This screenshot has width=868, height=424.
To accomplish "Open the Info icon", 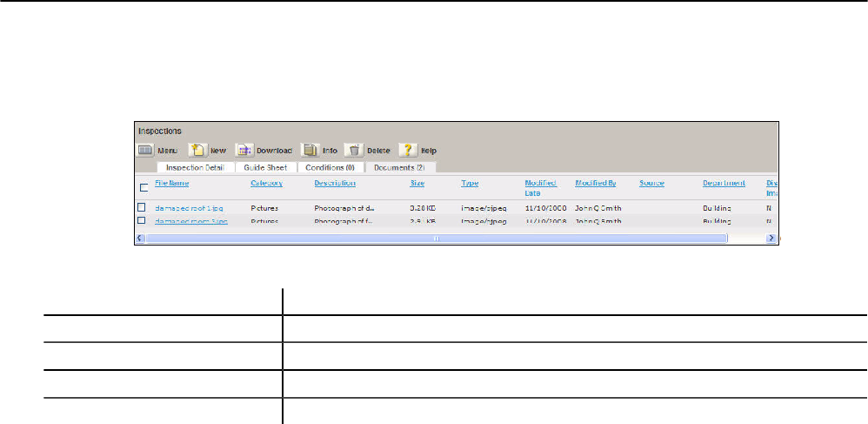I will (310, 151).
